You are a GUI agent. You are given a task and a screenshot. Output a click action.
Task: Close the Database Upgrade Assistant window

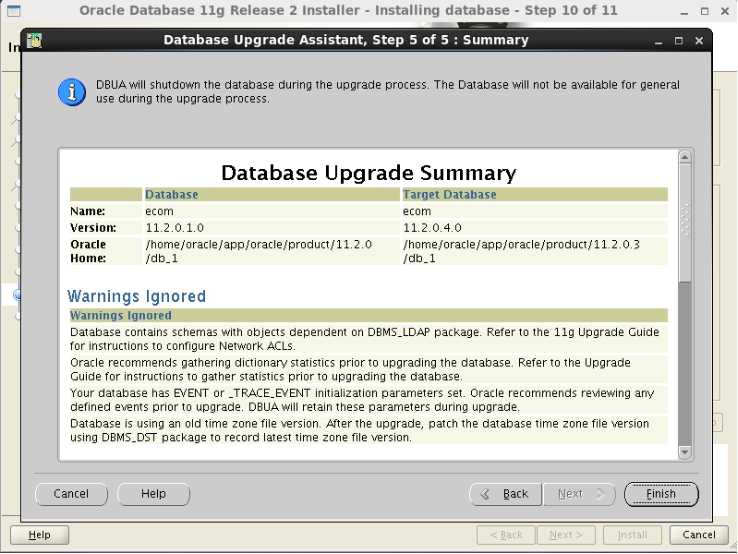(x=699, y=41)
